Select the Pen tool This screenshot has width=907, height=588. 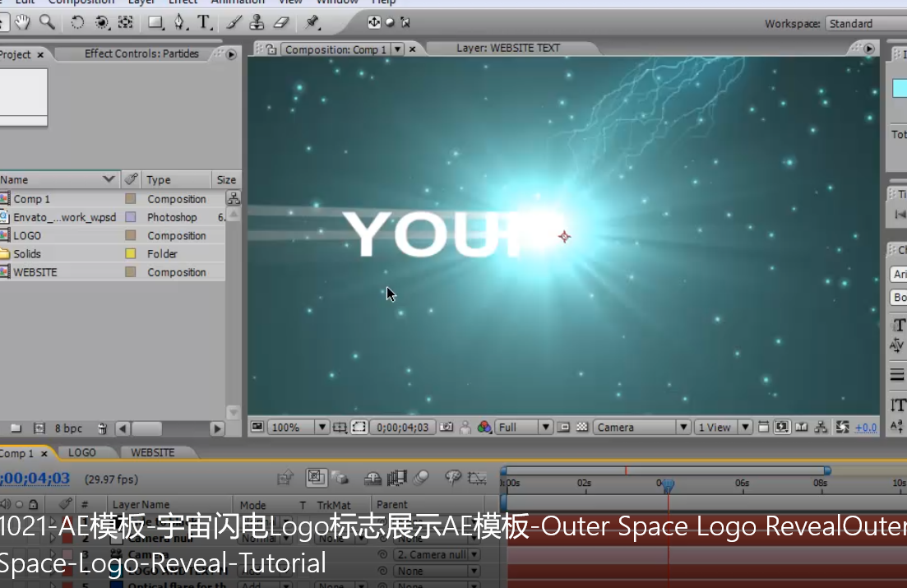[x=180, y=22]
